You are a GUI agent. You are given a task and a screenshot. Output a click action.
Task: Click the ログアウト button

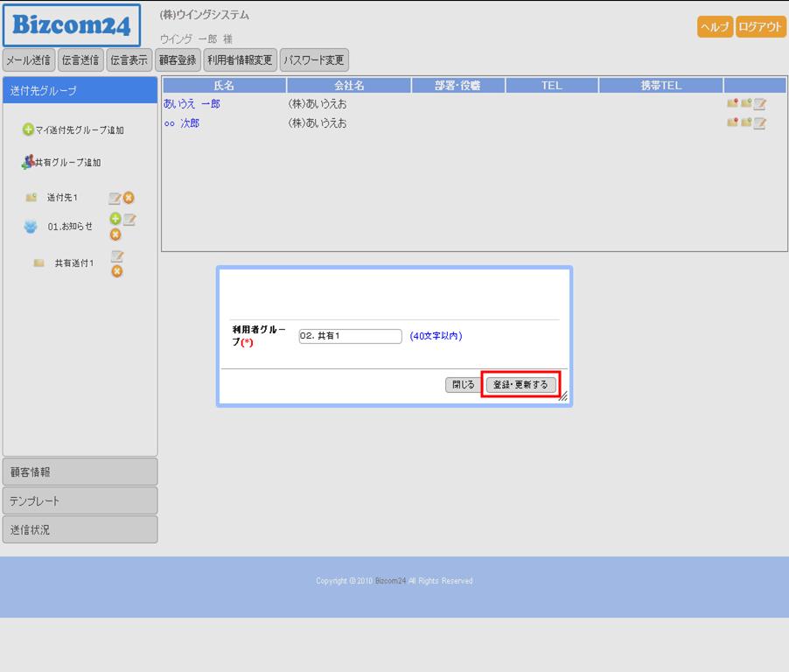(x=760, y=27)
